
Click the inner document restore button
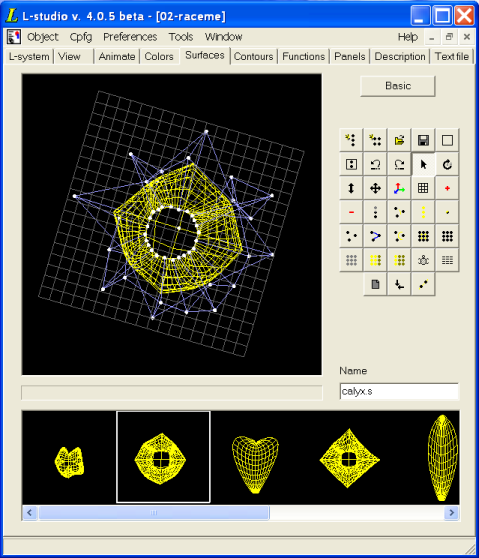(449, 37)
